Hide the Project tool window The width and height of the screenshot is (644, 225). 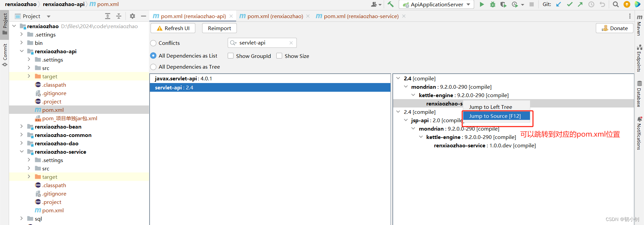(144, 16)
